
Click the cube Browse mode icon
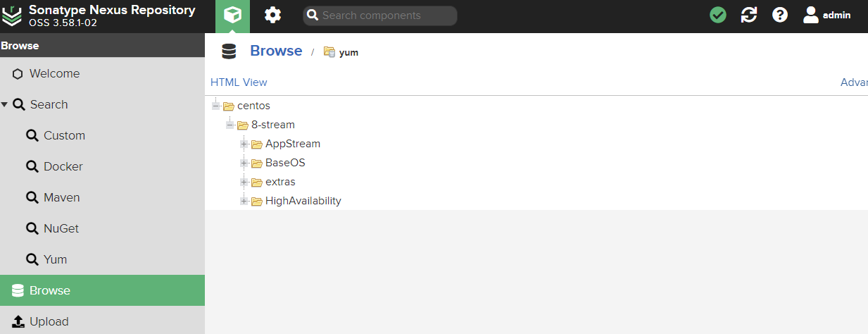coord(232,16)
